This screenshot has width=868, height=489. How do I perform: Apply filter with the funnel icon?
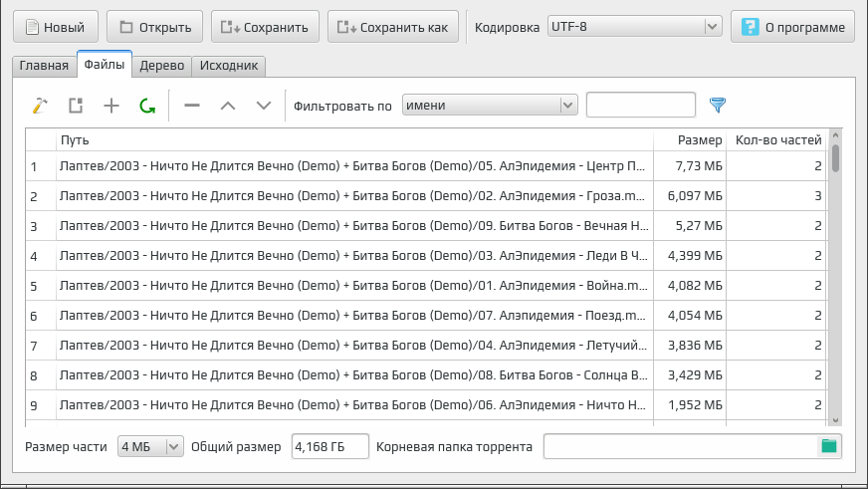718,106
